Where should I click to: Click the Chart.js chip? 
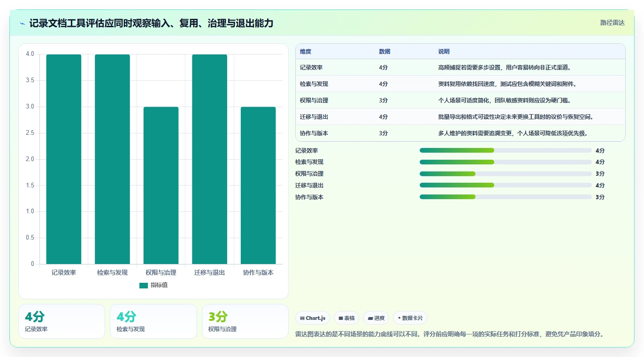tap(313, 318)
